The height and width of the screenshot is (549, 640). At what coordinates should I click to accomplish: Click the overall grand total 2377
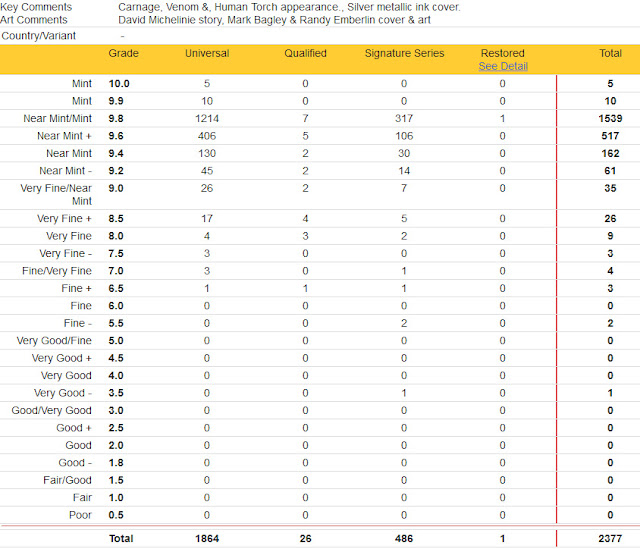(610, 539)
